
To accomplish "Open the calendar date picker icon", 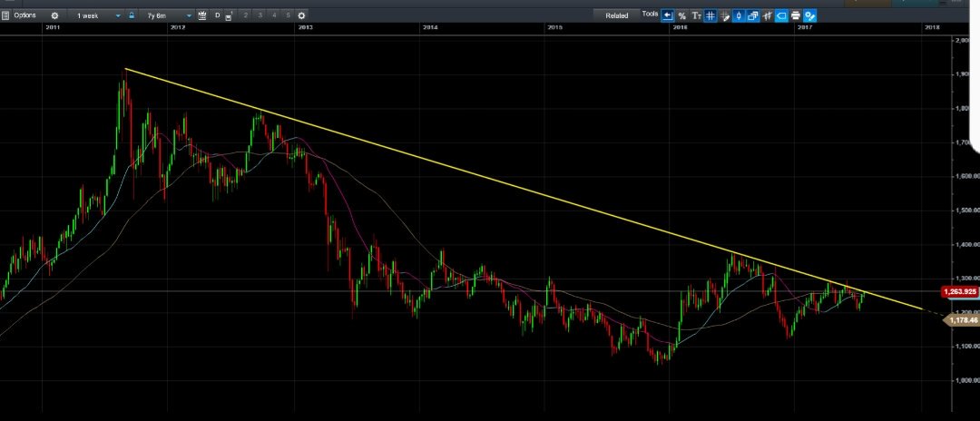I will (201, 15).
